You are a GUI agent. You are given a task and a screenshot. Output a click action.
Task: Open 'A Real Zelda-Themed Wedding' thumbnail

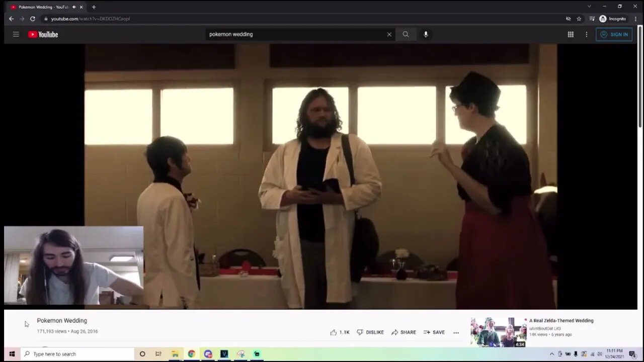click(x=499, y=332)
